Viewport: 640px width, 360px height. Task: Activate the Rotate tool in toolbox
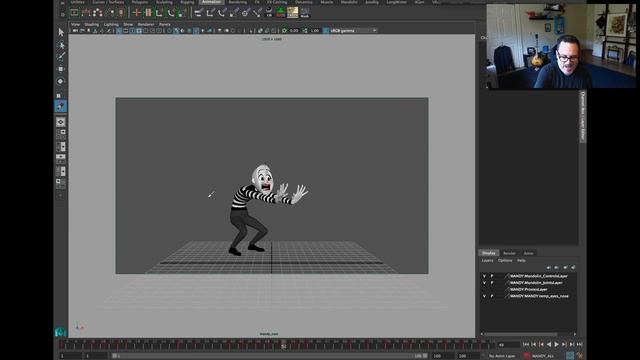click(61, 81)
